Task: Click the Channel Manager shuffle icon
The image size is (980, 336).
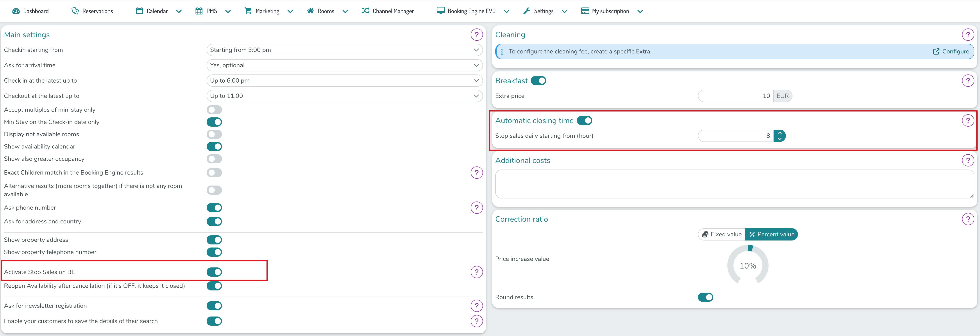Action: click(365, 11)
